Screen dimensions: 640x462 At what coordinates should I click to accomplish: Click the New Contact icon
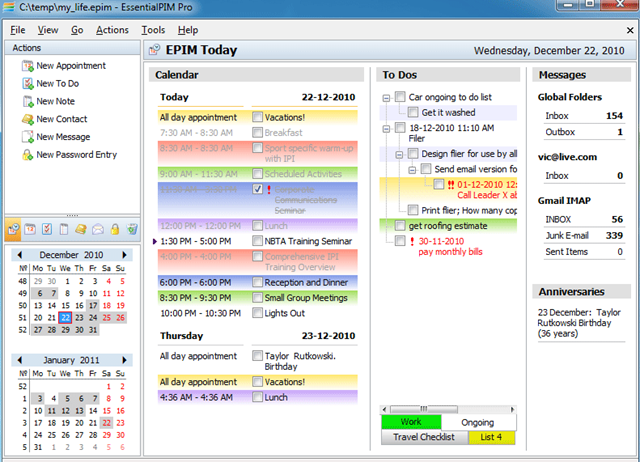coord(28,119)
